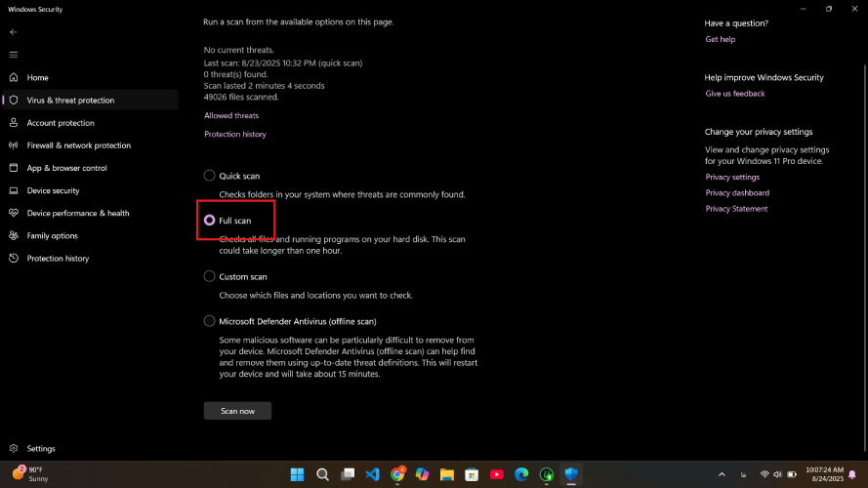Image resolution: width=868 pixels, height=488 pixels.
Task: Toggle the hamburger navigation menu
Action: (x=14, y=55)
